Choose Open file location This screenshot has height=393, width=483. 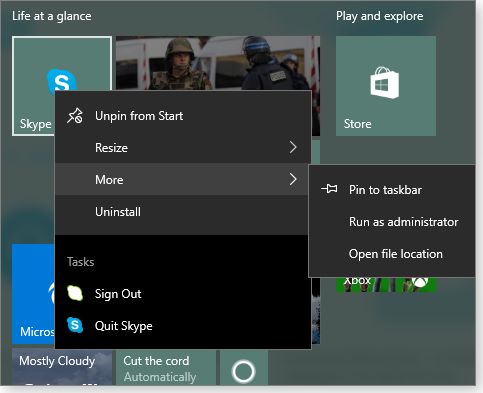click(x=392, y=254)
